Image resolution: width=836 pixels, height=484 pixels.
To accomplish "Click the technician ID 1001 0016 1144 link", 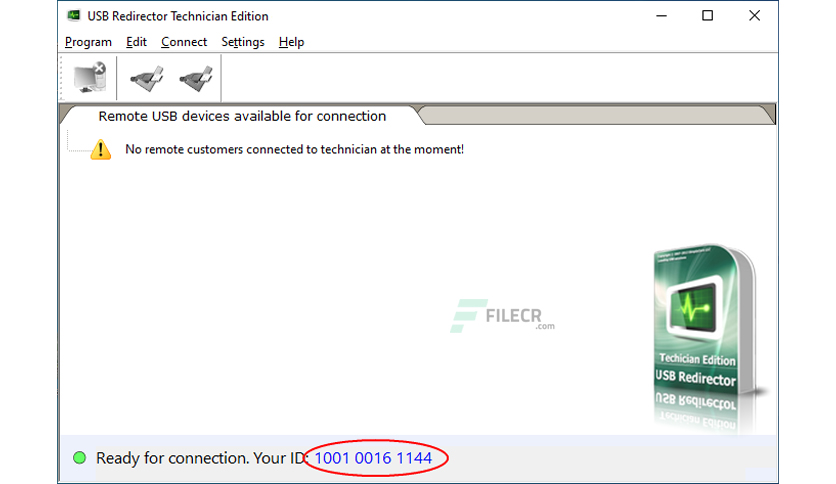I will pos(373,458).
